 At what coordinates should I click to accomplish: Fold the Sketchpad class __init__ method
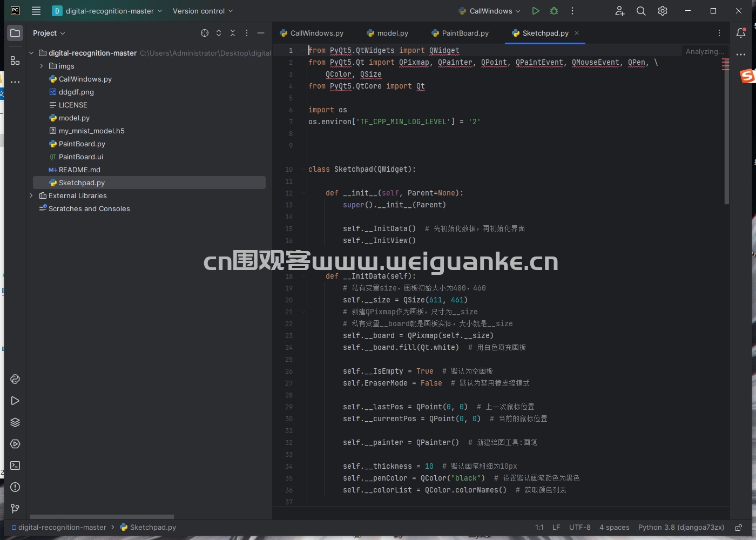303,193
